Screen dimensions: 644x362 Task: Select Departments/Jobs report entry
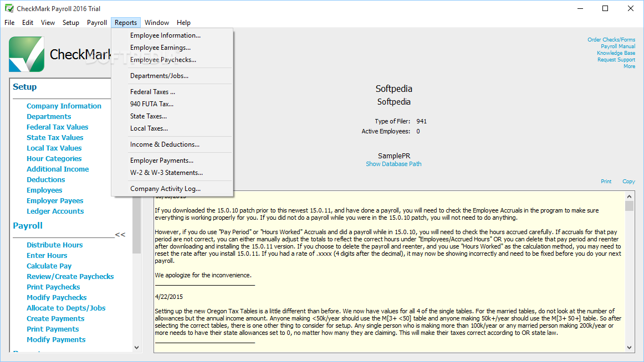(172, 76)
